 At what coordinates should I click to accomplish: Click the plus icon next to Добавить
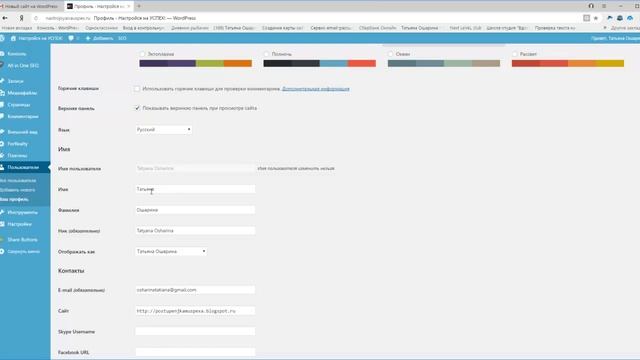click(88, 38)
